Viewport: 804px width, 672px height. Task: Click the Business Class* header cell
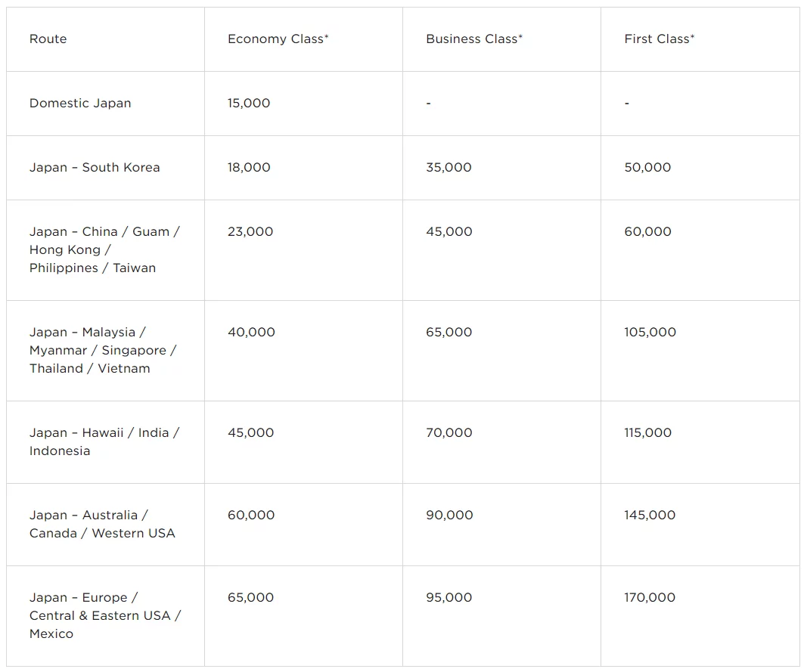pyautogui.click(x=474, y=39)
